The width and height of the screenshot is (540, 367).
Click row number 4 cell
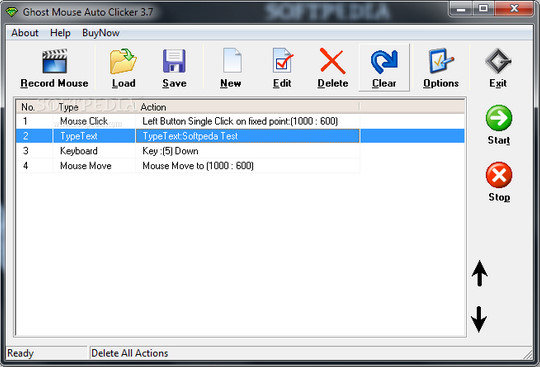34,166
